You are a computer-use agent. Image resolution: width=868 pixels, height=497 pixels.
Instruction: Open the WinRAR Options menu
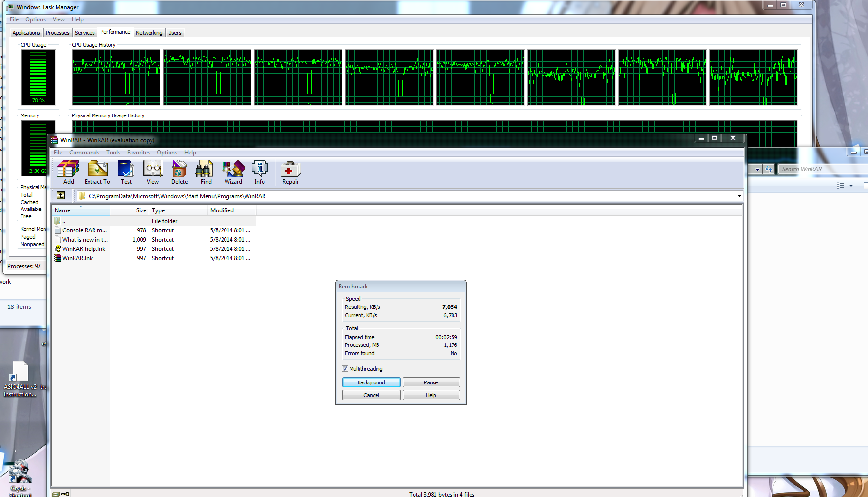pyautogui.click(x=167, y=153)
